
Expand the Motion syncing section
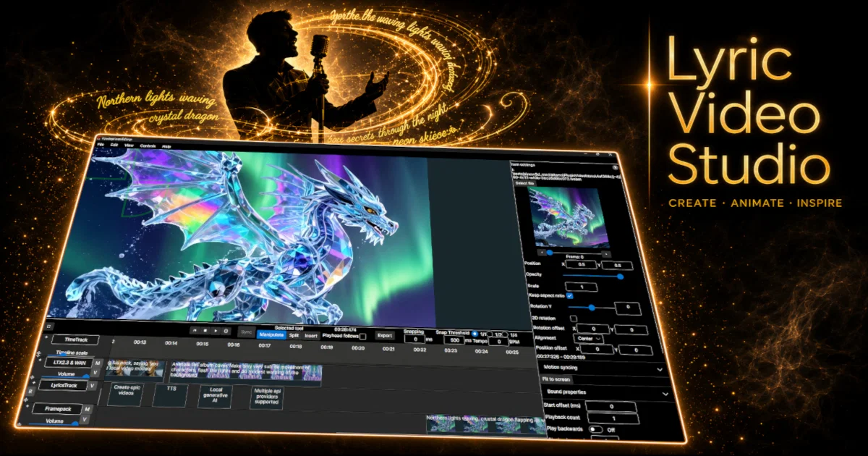point(603,368)
